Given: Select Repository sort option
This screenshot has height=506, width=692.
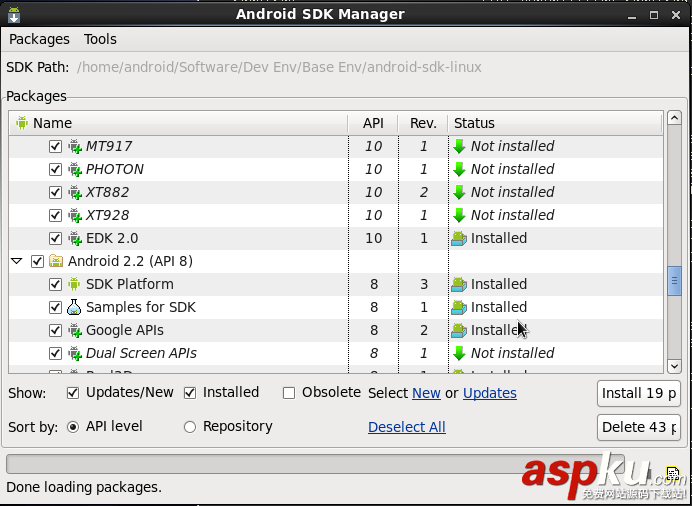Looking at the screenshot, I should tap(190, 427).
